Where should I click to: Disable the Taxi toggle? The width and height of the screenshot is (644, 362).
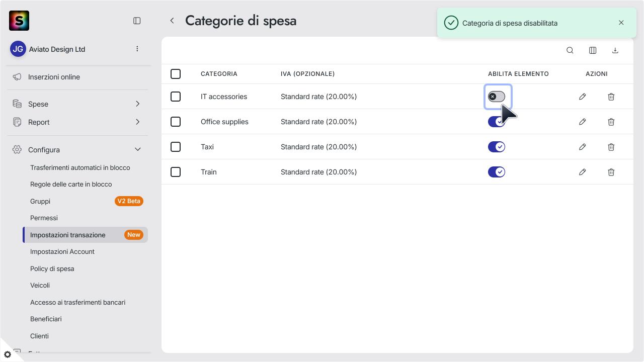click(x=497, y=147)
